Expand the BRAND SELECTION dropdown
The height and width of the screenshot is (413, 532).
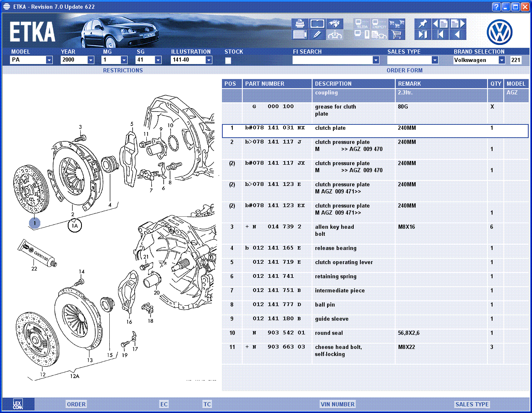(502, 60)
